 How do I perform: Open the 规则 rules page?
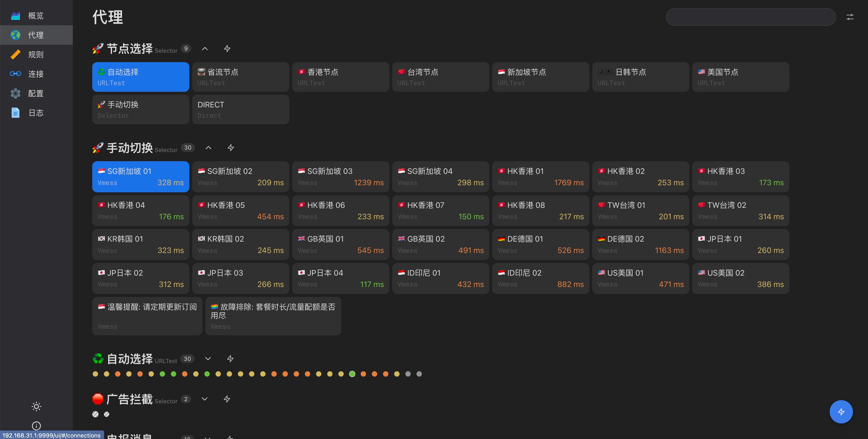[x=36, y=54]
